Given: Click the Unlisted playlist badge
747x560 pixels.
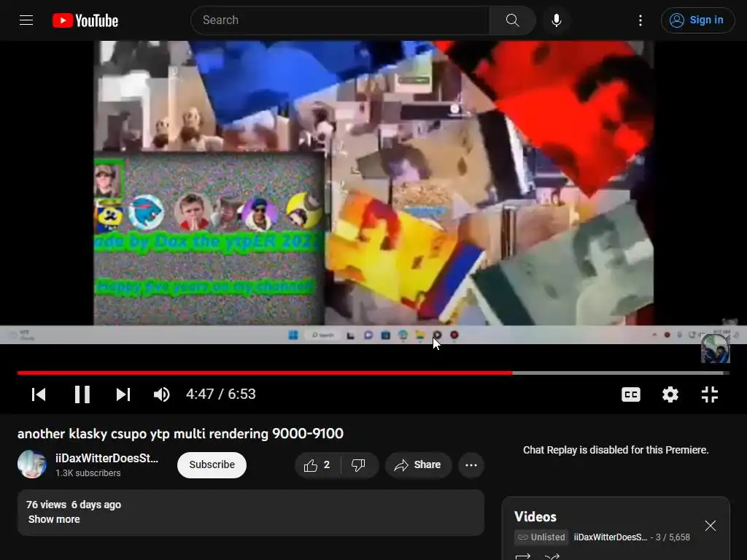Looking at the screenshot, I should [x=541, y=537].
